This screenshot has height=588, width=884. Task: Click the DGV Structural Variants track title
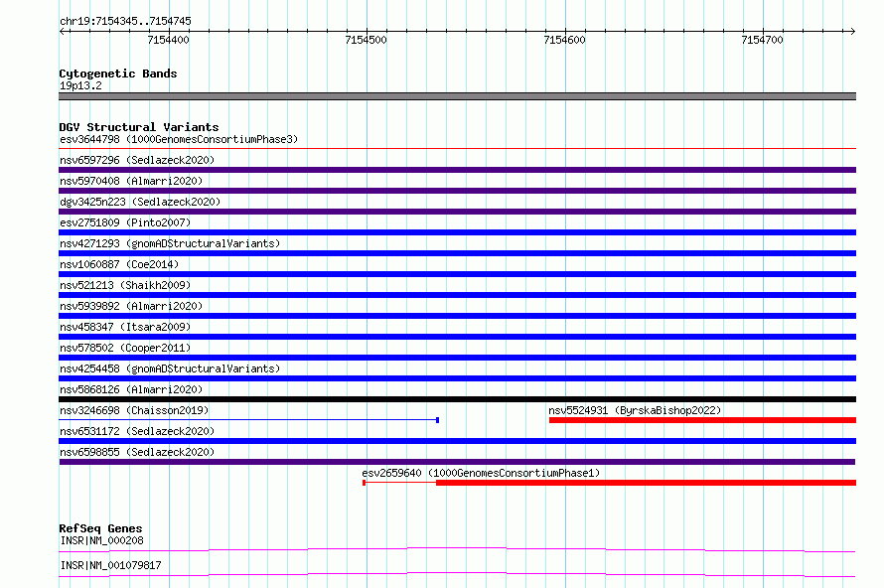click(139, 127)
